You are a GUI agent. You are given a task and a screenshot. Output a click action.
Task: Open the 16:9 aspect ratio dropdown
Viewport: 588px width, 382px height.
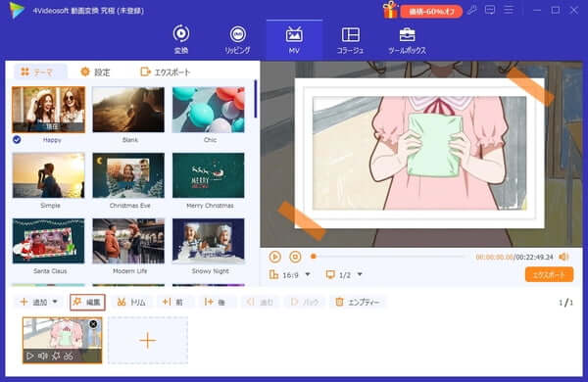(290, 275)
